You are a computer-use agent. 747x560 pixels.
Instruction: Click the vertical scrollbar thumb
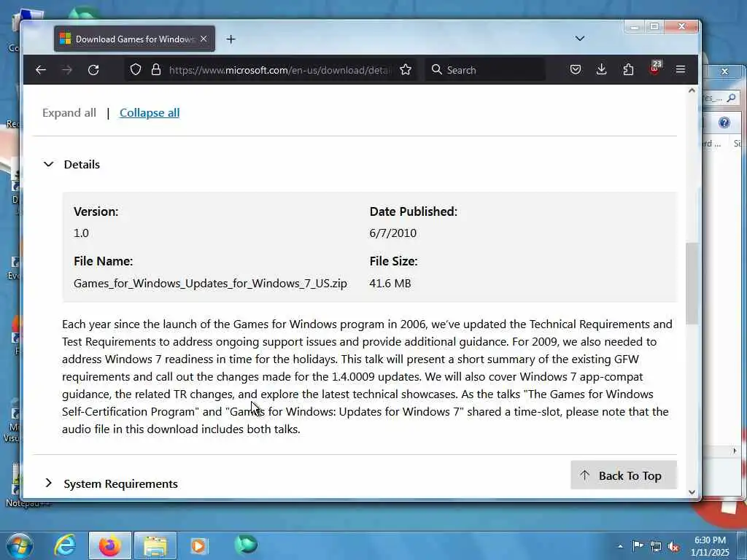tap(692, 284)
